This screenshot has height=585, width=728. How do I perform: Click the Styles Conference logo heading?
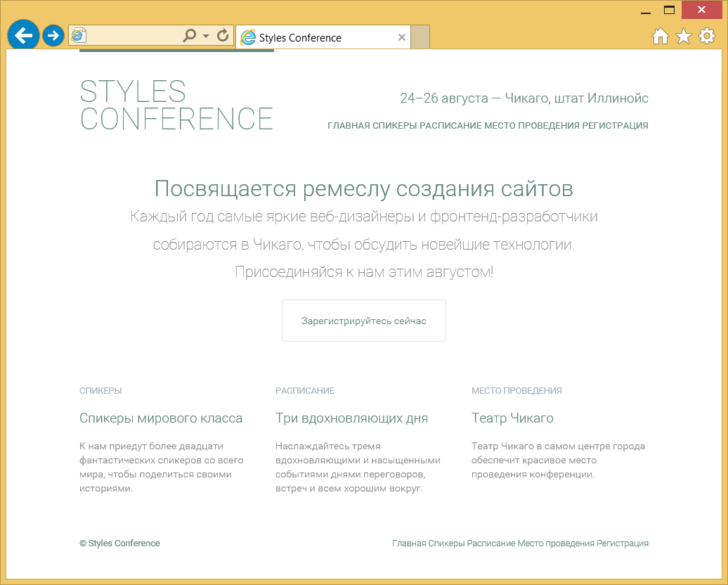click(176, 105)
